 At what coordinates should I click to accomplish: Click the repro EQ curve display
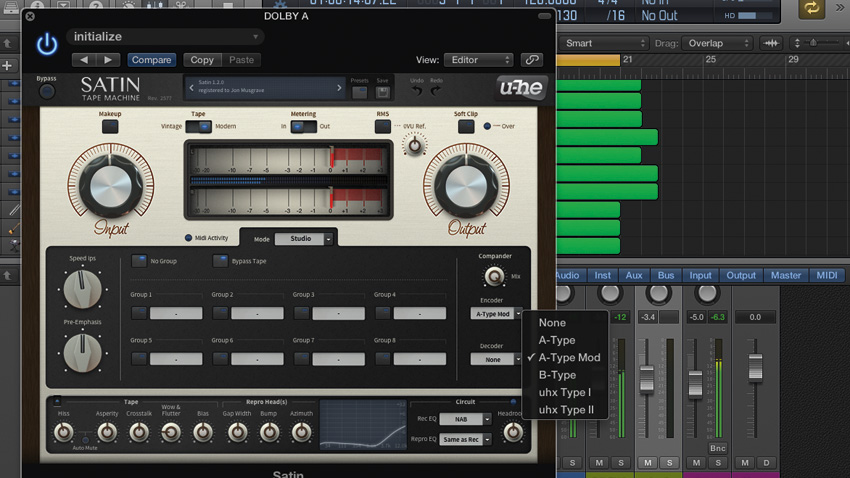tap(363, 425)
